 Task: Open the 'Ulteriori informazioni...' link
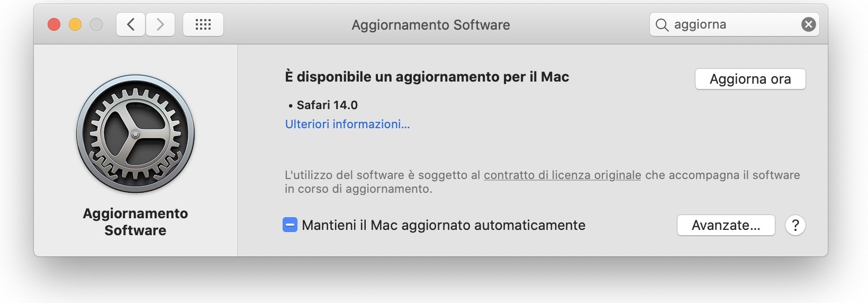[x=347, y=124]
